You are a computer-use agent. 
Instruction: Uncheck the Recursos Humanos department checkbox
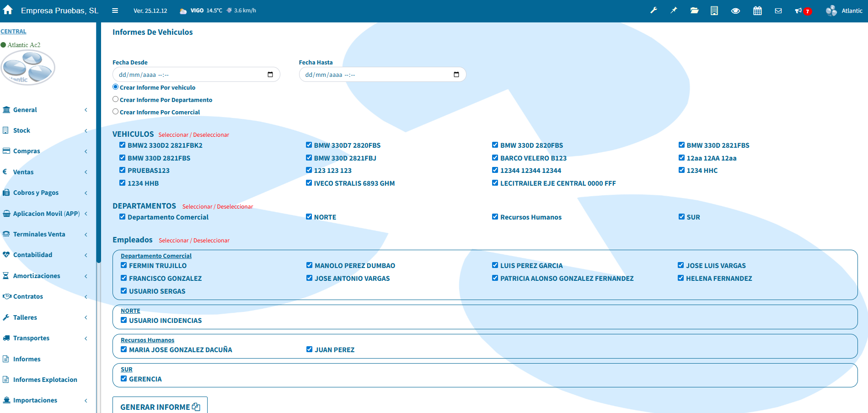tap(495, 217)
